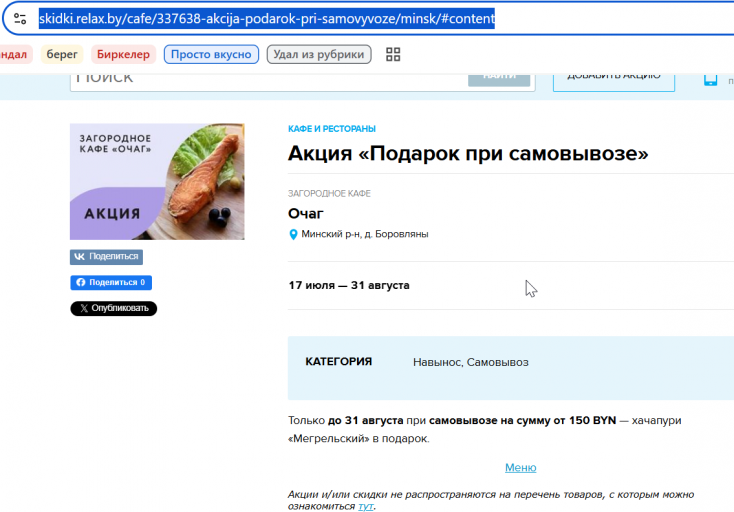Click the dates 17 июля — 31 августа

click(x=349, y=285)
